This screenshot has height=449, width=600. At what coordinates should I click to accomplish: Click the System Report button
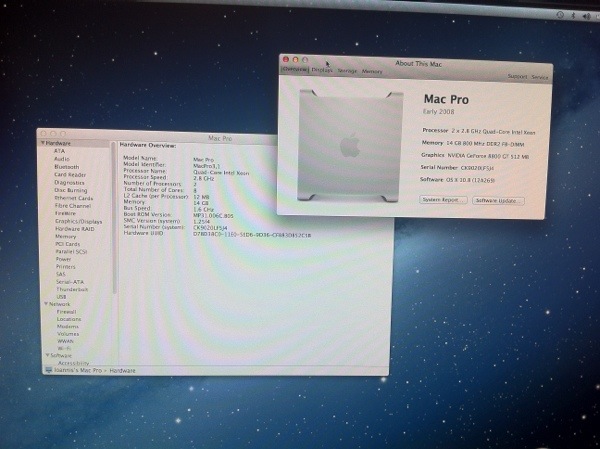[x=443, y=200]
